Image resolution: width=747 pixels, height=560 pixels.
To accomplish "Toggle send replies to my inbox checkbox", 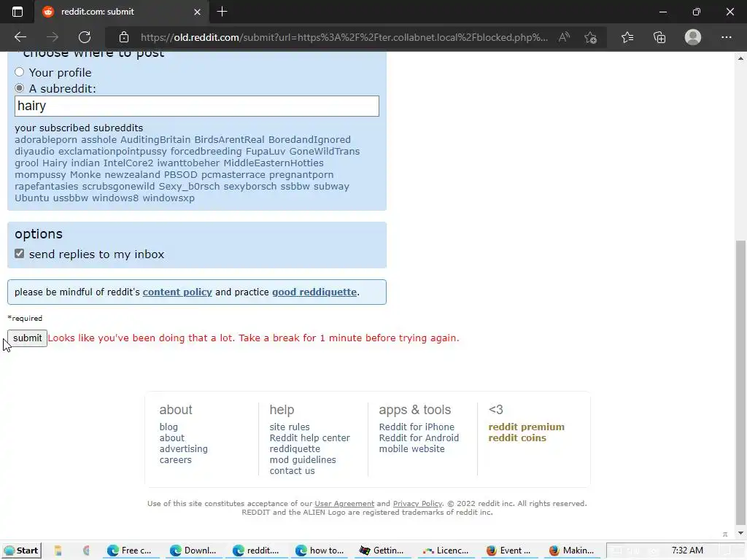I will pos(19,253).
